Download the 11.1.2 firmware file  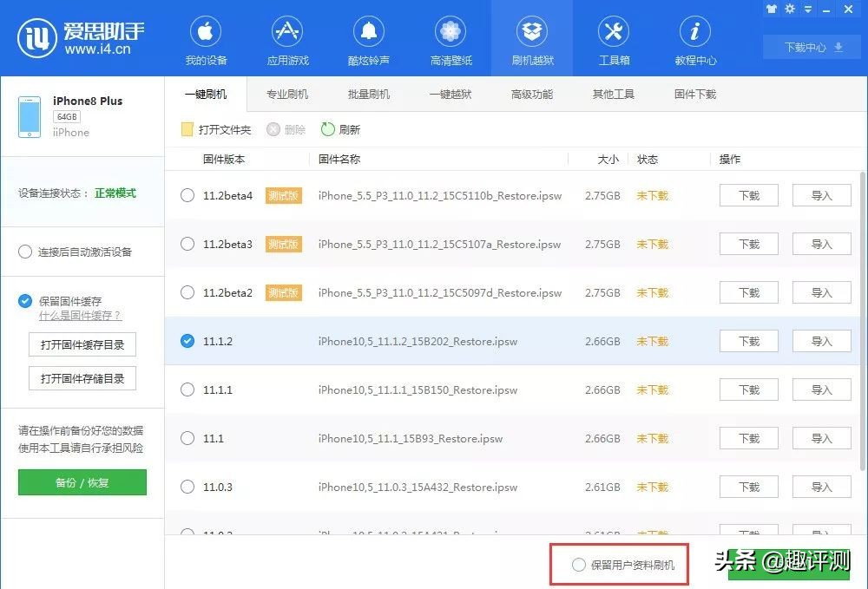(x=747, y=341)
